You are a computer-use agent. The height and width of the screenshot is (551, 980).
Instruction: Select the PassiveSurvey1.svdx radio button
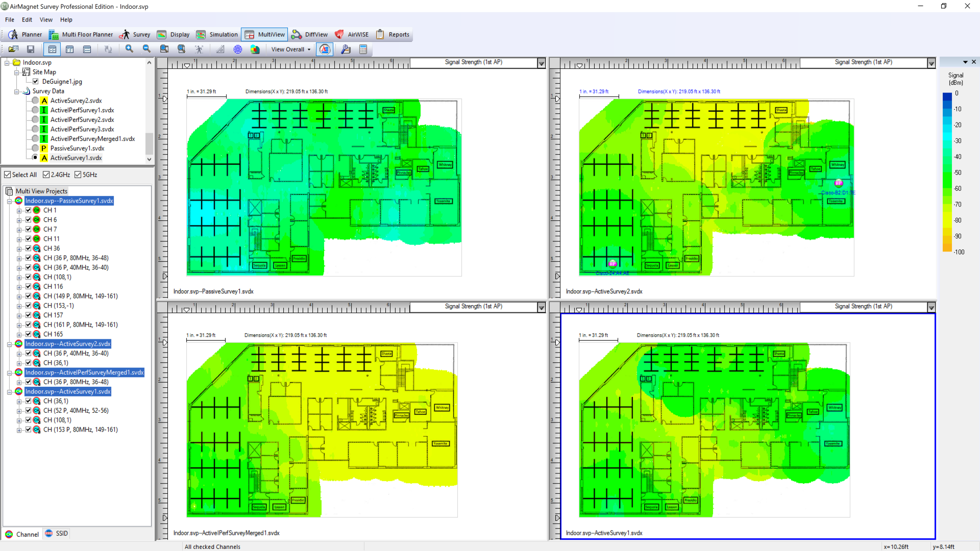pyautogui.click(x=35, y=148)
